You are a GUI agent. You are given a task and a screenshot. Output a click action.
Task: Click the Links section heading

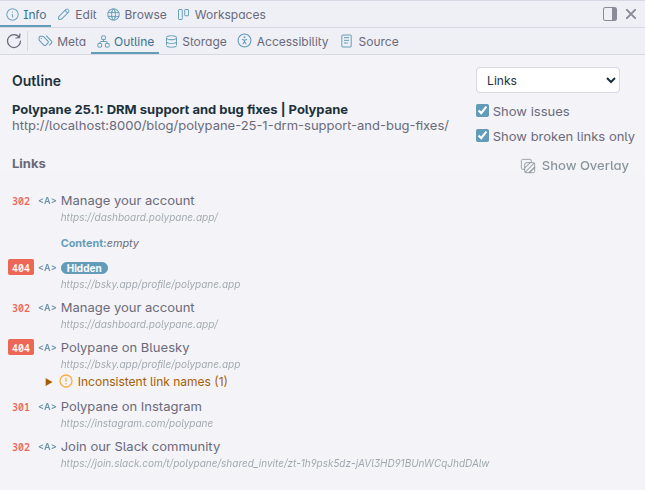[x=29, y=164]
